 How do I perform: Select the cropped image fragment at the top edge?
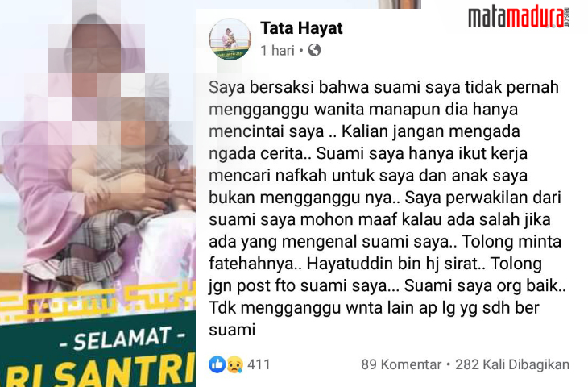pos(400,4)
